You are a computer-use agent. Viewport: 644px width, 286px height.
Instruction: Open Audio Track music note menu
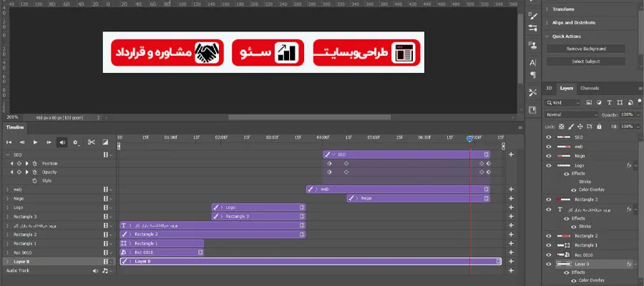tap(106, 271)
